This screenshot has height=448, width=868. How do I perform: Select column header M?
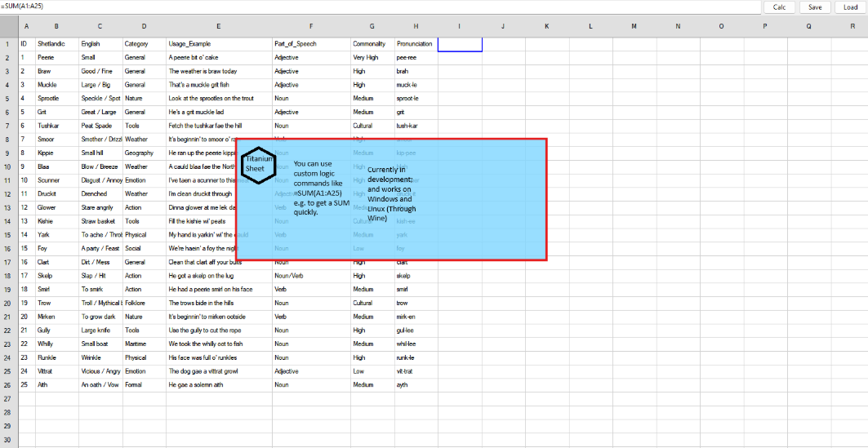(634, 26)
